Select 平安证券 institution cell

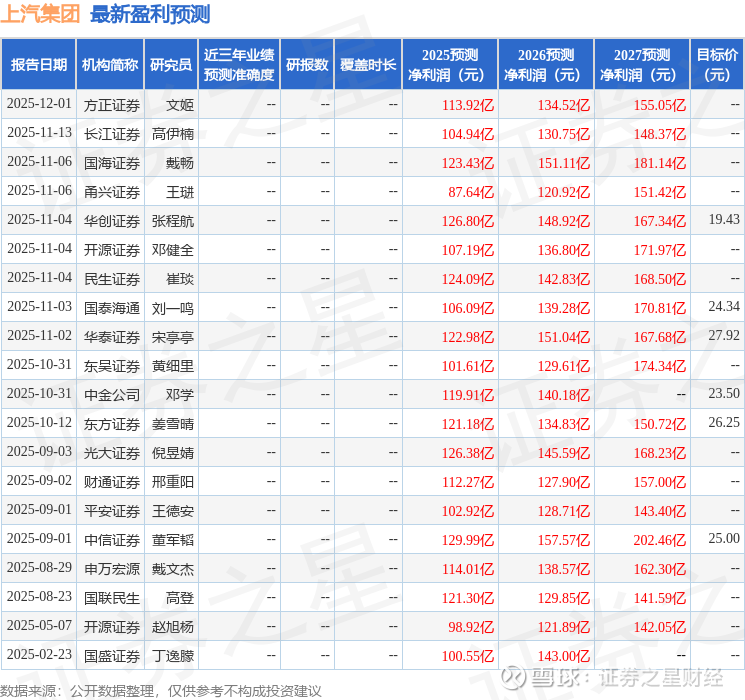click(112, 511)
